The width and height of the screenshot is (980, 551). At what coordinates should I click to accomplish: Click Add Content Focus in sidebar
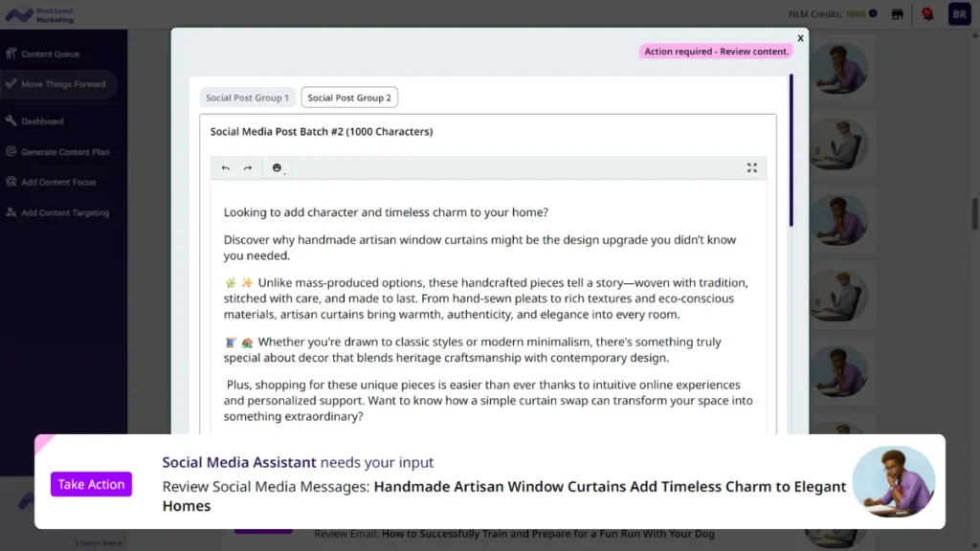click(58, 182)
